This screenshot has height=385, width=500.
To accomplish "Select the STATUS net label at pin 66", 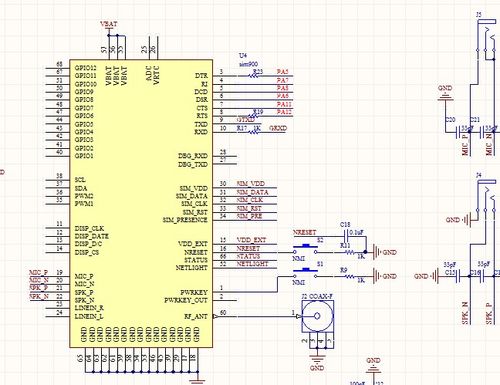I will pos(248,256).
